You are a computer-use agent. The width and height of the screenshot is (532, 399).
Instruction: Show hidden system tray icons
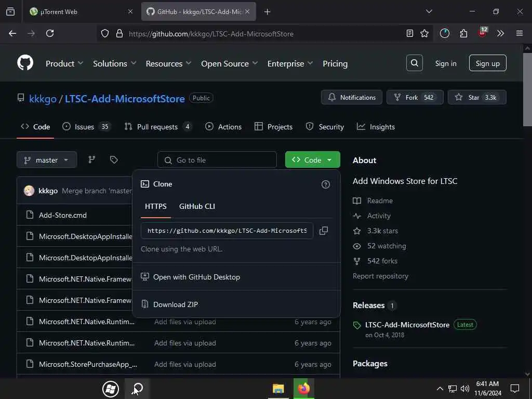[440, 389]
